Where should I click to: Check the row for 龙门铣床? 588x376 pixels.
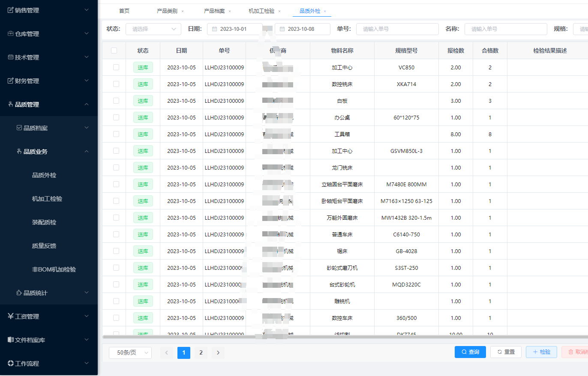pos(116,167)
